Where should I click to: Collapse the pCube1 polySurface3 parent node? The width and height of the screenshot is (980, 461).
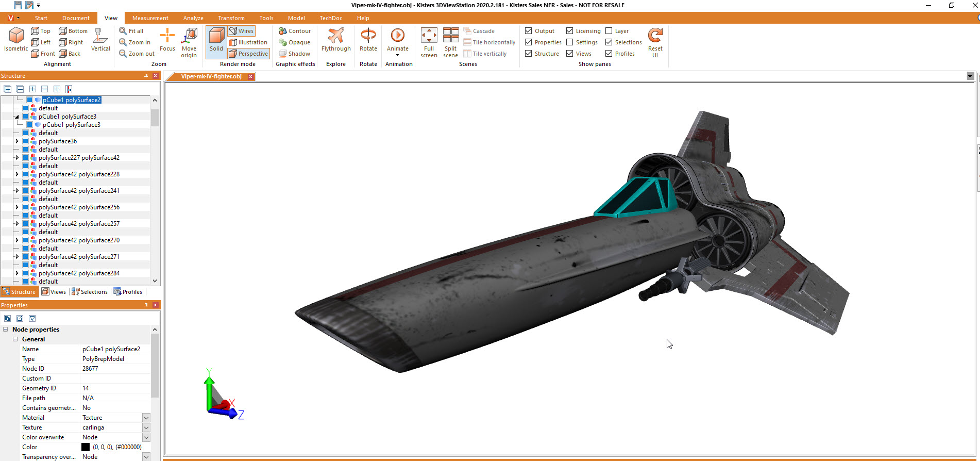[17, 117]
